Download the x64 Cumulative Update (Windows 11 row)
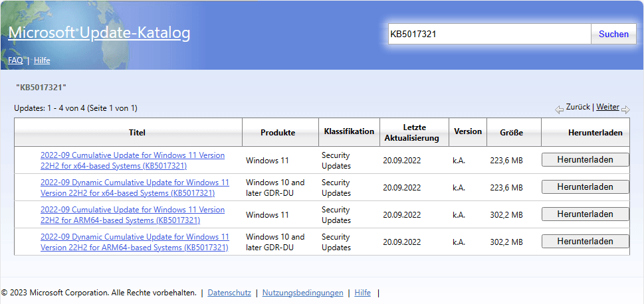This screenshot has width=644, height=304. point(586,159)
